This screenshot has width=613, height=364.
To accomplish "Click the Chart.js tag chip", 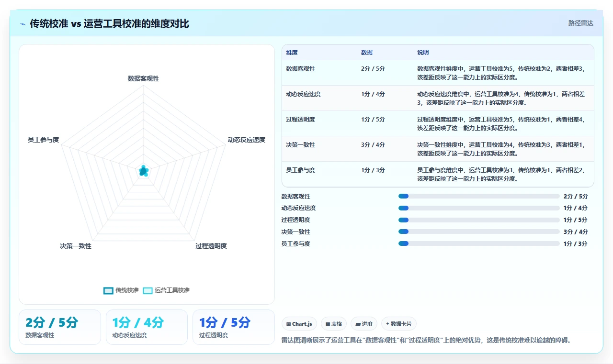I will pos(299,324).
